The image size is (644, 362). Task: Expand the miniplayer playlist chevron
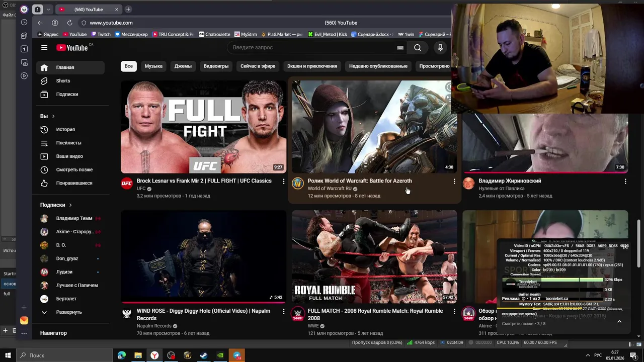pyautogui.click(x=619, y=321)
